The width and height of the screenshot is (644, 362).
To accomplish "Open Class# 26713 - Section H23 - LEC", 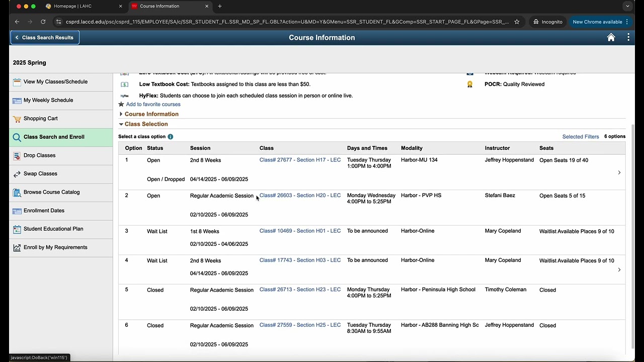I will pyautogui.click(x=300, y=289).
